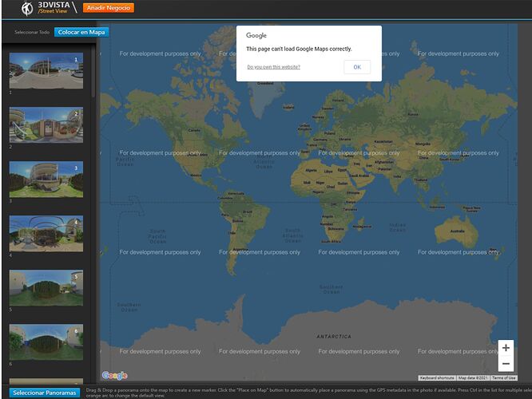Image resolution: width=532 pixels, height=399 pixels.
Task: Open Keyboard shortcuts on the map
Action: click(437, 377)
